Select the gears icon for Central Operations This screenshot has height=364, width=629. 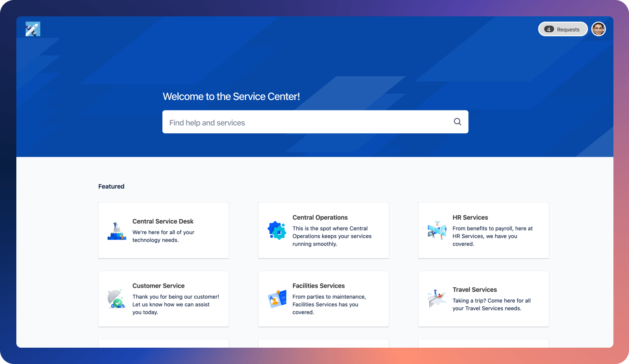click(x=277, y=230)
